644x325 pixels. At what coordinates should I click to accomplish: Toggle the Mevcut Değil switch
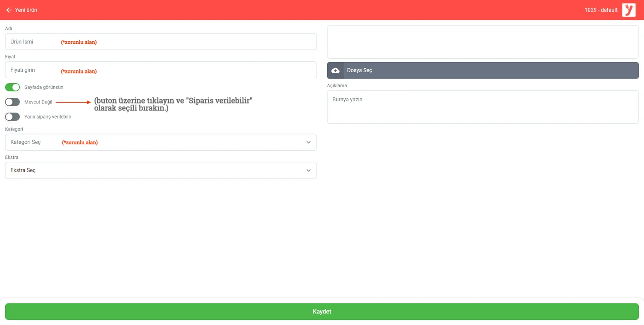click(12, 102)
